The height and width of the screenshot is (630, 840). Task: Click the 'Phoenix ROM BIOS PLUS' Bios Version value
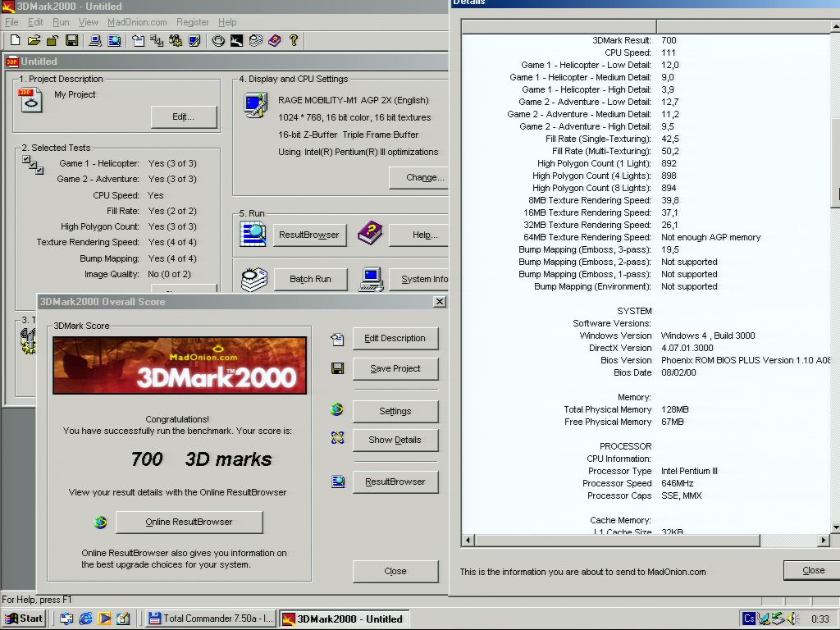pyautogui.click(x=746, y=360)
